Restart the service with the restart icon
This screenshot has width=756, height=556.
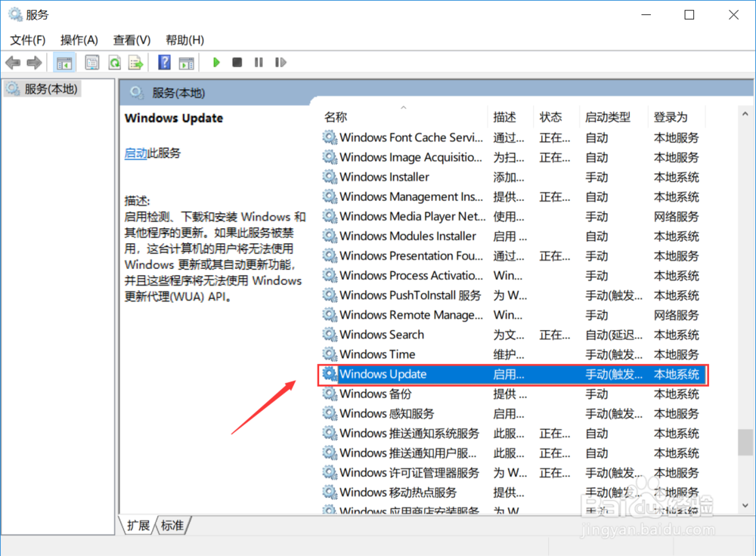coord(280,62)
